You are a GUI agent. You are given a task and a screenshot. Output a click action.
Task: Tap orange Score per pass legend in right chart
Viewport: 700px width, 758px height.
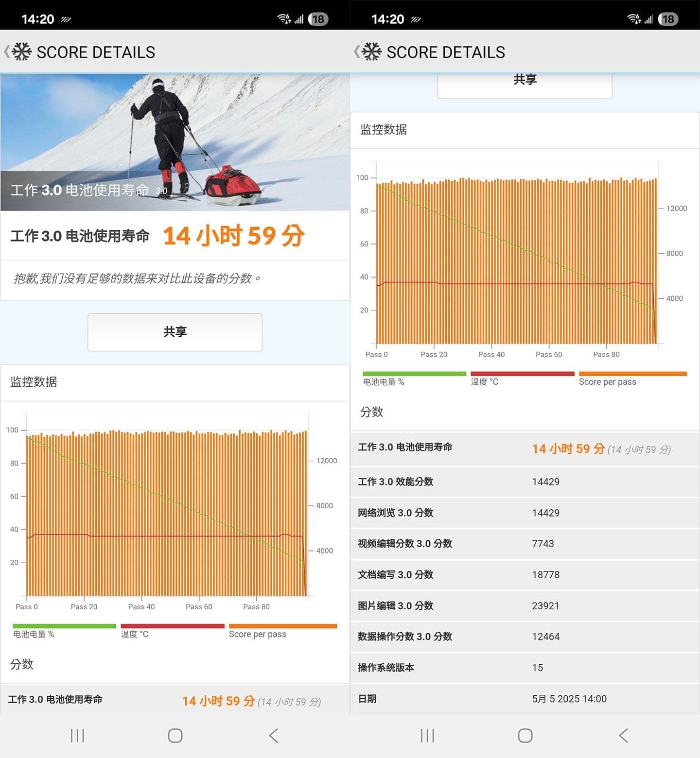pyautogui.click(x=633, y=374)
